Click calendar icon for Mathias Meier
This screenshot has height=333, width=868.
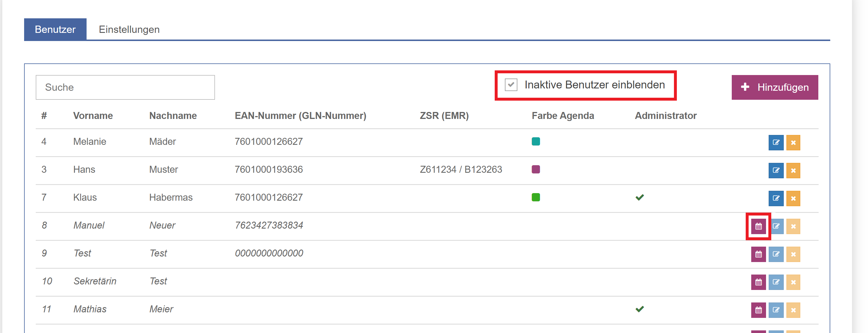pyautogui.click(x=758, y=310)
